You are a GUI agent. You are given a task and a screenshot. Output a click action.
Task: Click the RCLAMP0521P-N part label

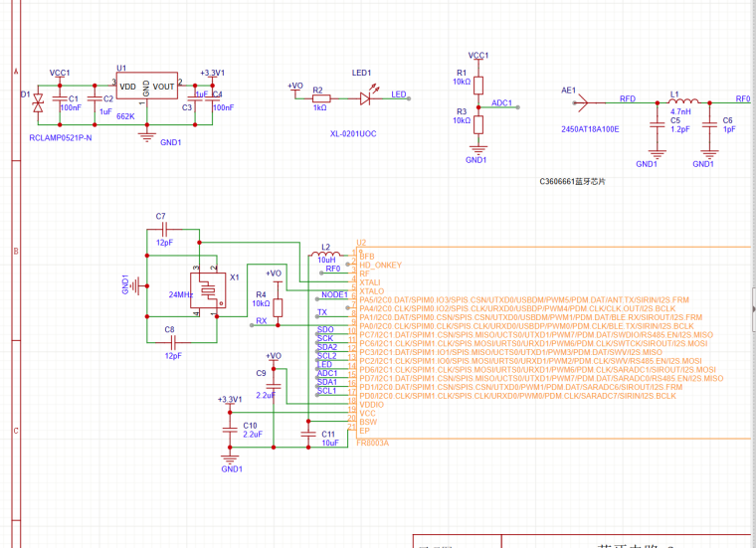click(61, 136)
